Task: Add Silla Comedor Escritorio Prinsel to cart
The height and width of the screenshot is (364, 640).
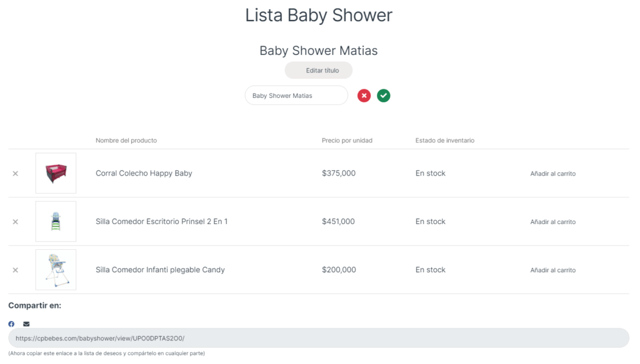Action: 553,222
